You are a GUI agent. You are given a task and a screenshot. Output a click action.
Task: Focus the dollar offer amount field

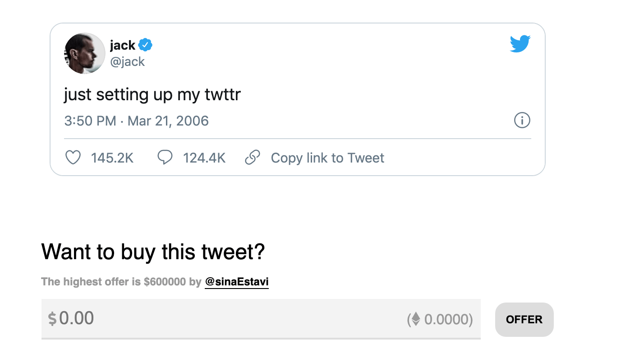click(261, 318)
